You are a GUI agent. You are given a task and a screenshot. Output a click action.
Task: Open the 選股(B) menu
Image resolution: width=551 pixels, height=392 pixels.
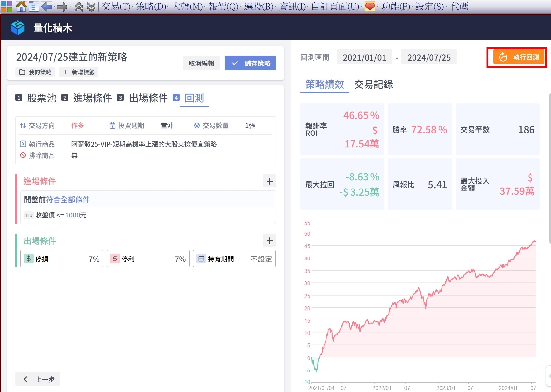tap(258, 7)
